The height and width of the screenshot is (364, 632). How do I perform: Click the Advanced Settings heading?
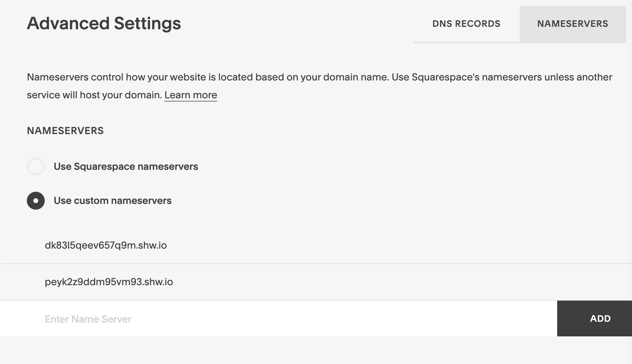104,23
